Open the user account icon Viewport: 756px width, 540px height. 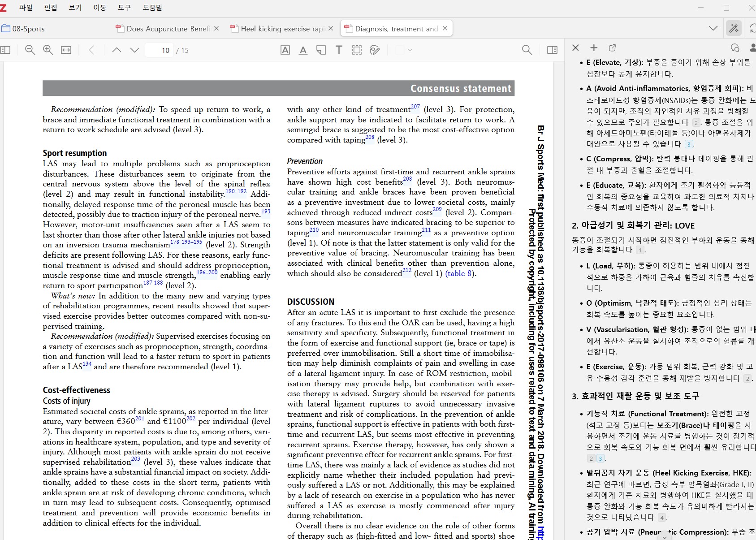pos(752,48)
